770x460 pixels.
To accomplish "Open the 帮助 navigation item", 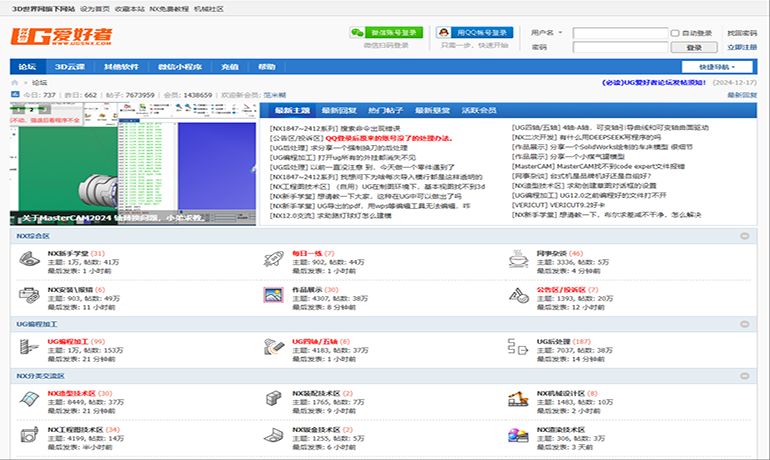I will [267, 67].
